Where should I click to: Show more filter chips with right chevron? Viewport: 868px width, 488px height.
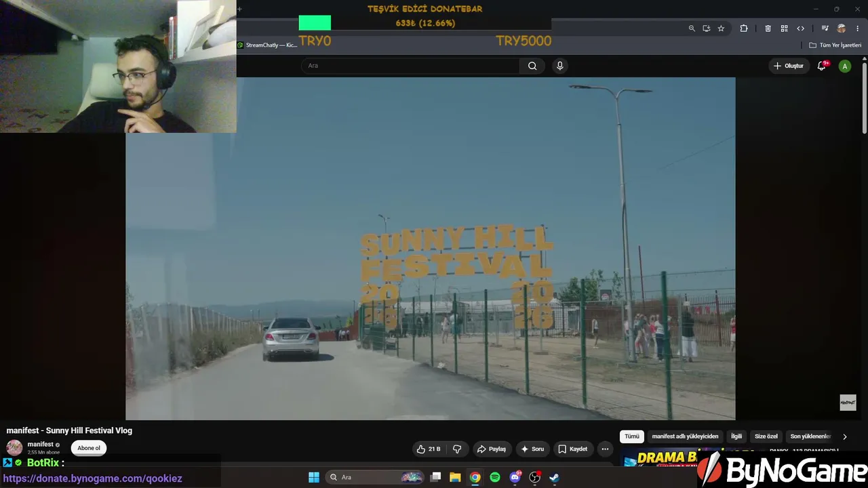pos(844,436)
